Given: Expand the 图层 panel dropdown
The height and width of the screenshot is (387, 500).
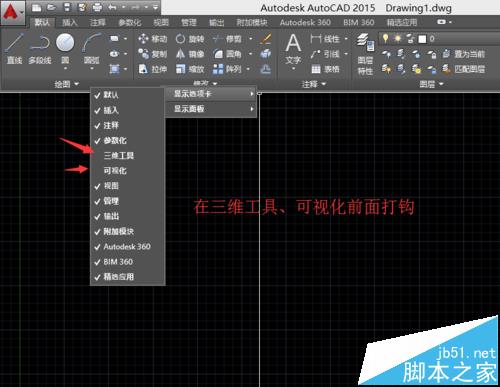Looking at the screenshot, I should [441, 84].
